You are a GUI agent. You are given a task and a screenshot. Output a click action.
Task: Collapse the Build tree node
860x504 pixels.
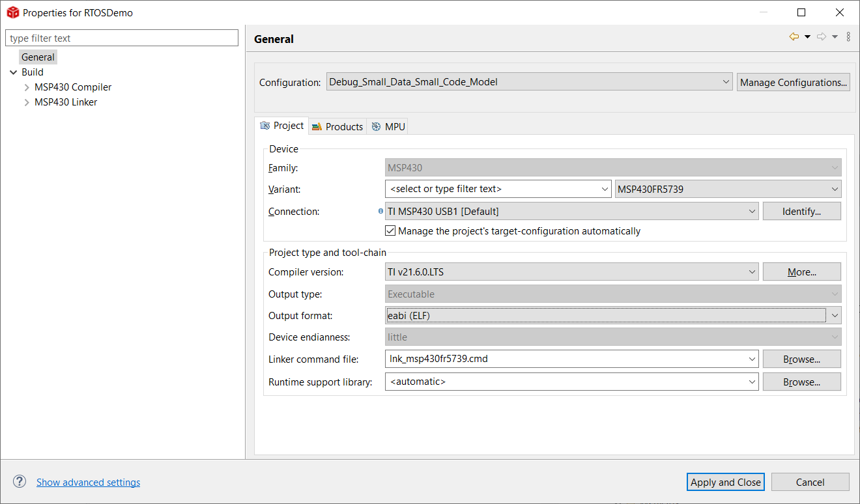pos(14,72)
